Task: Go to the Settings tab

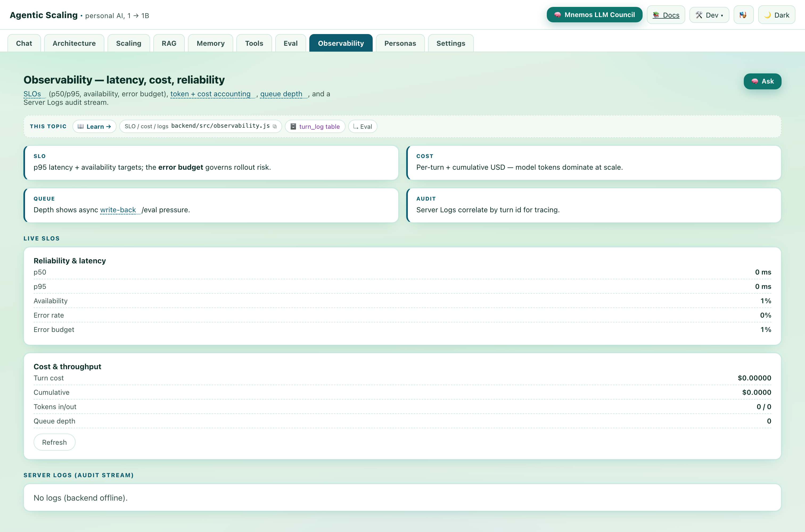Action: pos(450,43)
